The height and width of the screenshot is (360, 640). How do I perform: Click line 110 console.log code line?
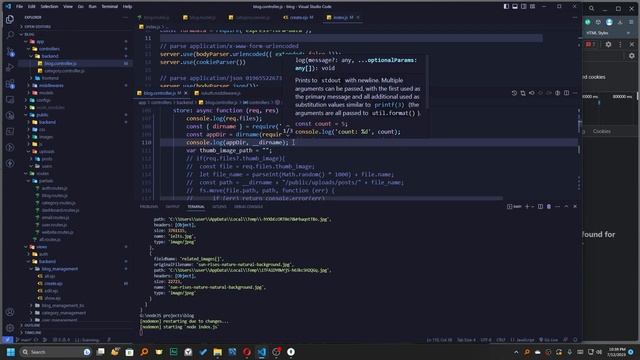237,142
